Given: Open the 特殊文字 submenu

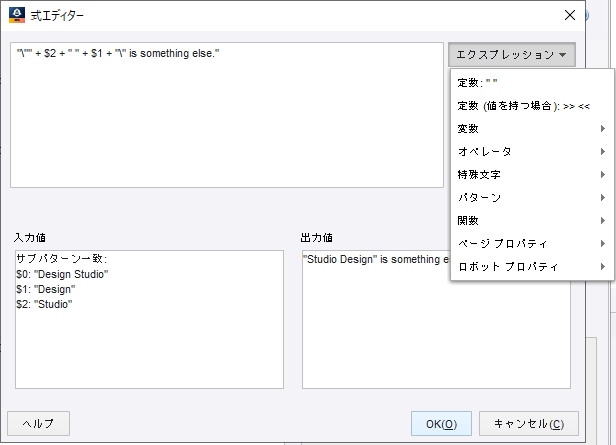Looking at the screenshot, I should pos(532,175).
